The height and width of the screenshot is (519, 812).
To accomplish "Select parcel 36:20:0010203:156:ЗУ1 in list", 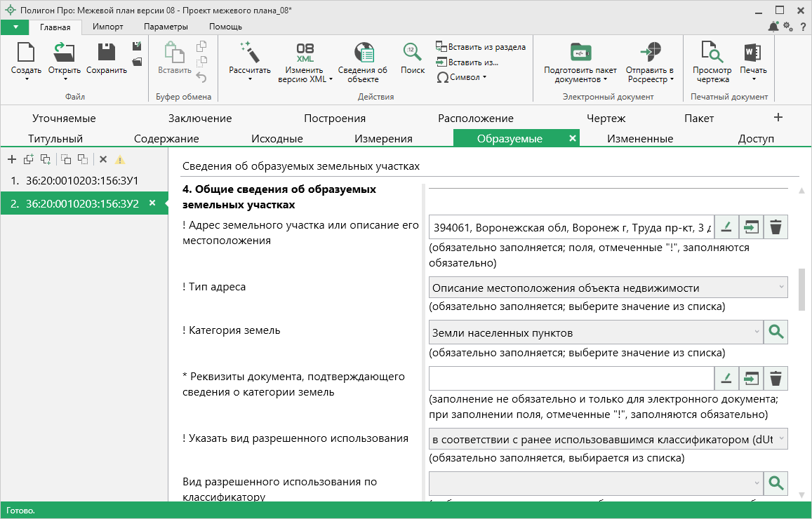I will [x=82, y=181].
